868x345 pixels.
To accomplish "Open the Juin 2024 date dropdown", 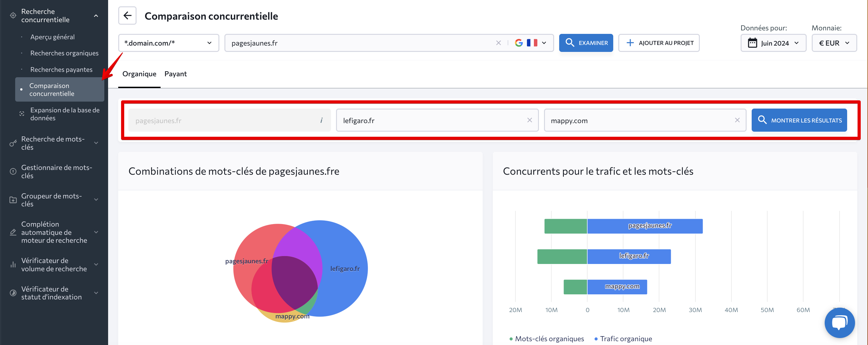I will (x=773, y=43).
